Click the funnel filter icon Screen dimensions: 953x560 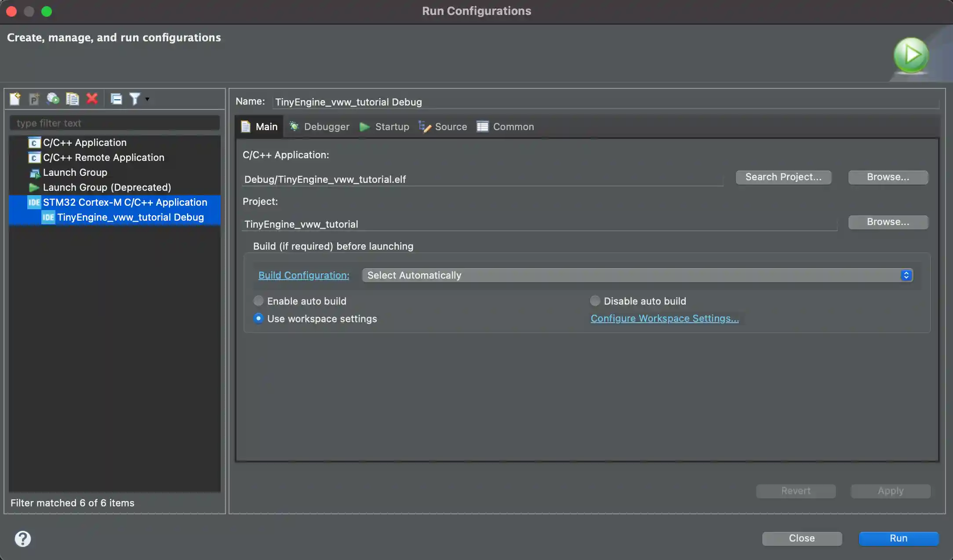click(135, 99)
